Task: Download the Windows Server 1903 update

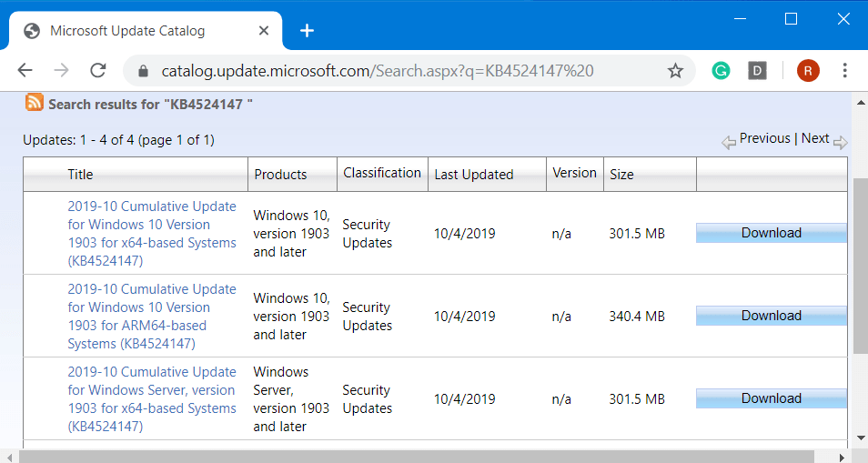Action: click(x=772, y=398)
